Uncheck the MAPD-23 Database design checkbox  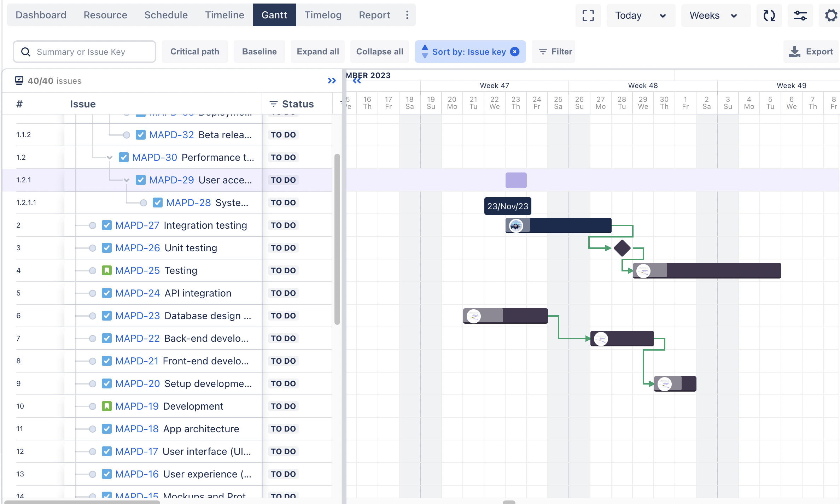tap(107, 316)
